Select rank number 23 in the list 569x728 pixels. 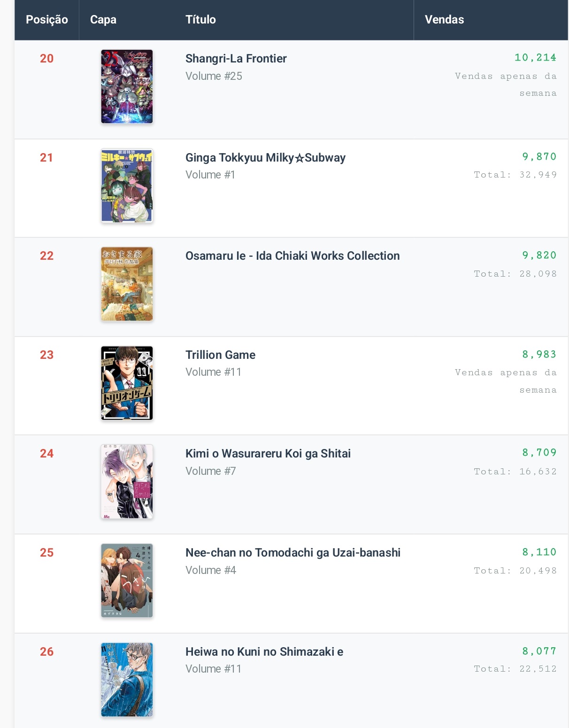tap(46, 355)
